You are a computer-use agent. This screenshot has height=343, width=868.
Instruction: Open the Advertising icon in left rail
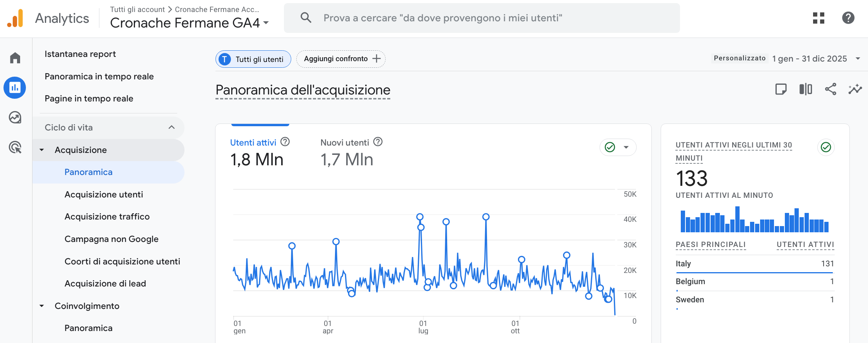click(x=15, y=147)
